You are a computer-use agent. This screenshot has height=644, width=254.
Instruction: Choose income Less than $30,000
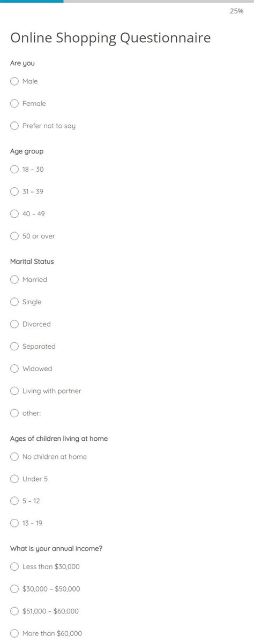(14, 567)
